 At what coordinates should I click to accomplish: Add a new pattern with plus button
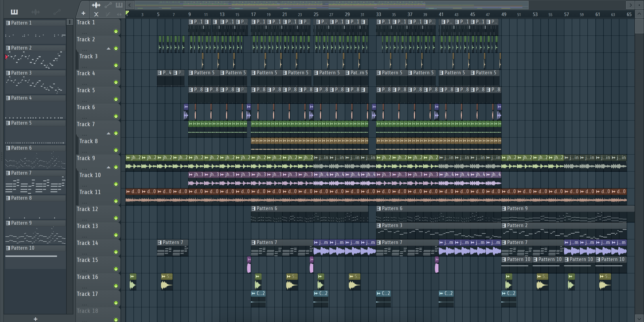[36, 319]
